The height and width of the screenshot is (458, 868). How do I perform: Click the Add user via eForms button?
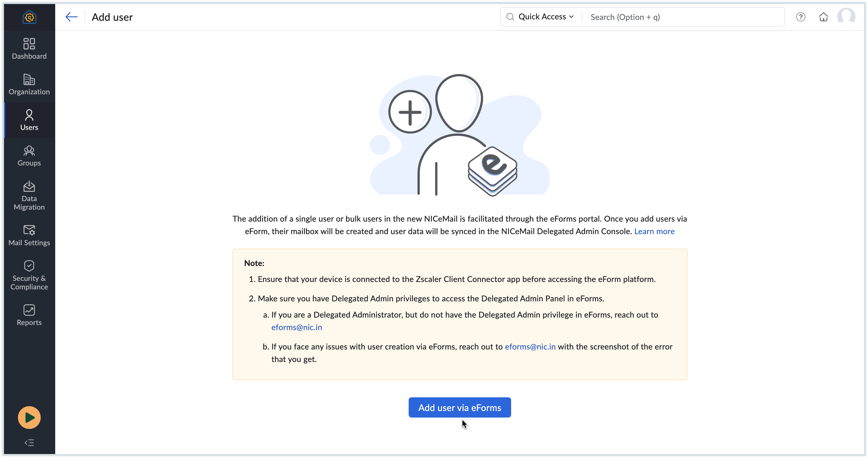460,407
